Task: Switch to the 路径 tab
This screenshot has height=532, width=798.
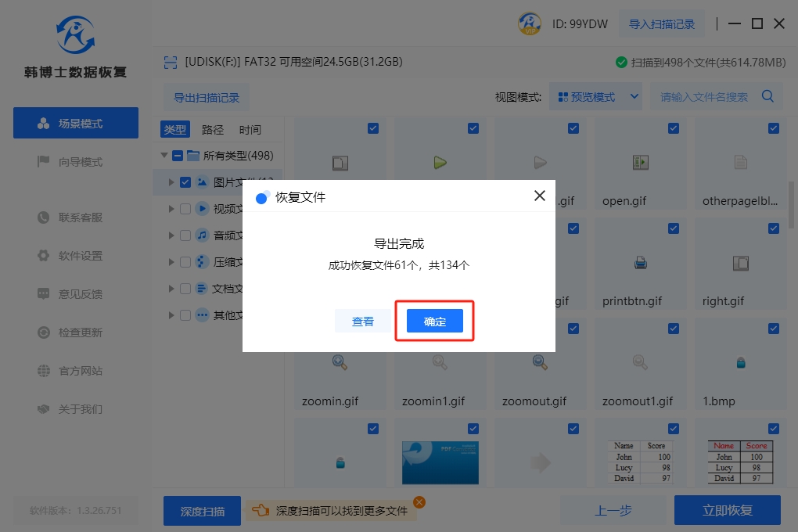Action: point(213,130)
